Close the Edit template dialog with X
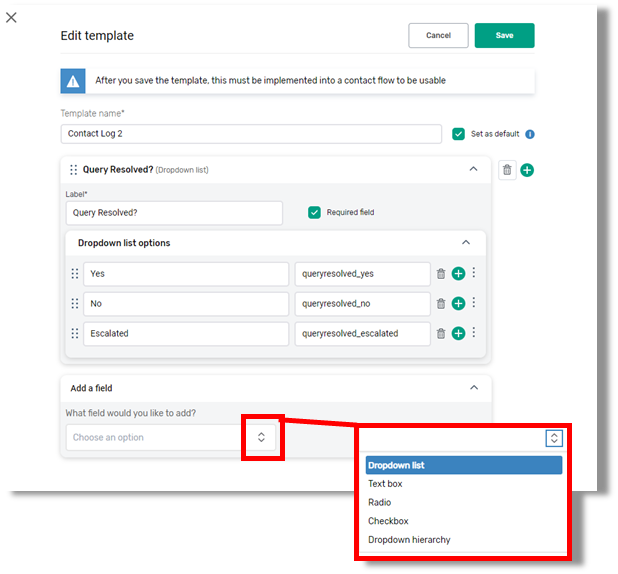The width and height of the screenshot is (618, 574). tap(11, 18)
